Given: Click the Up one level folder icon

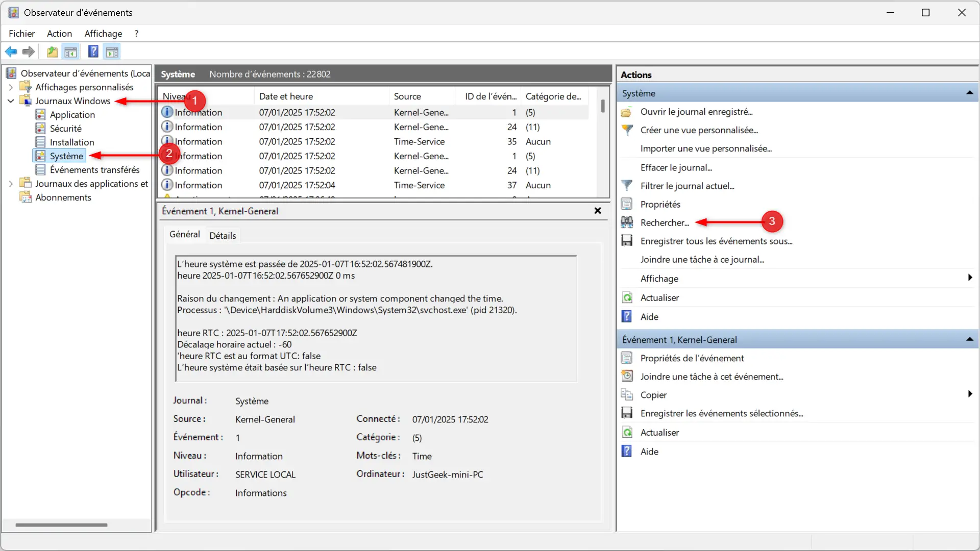Looking at the screenshot, I should click(x=52, y=52).
